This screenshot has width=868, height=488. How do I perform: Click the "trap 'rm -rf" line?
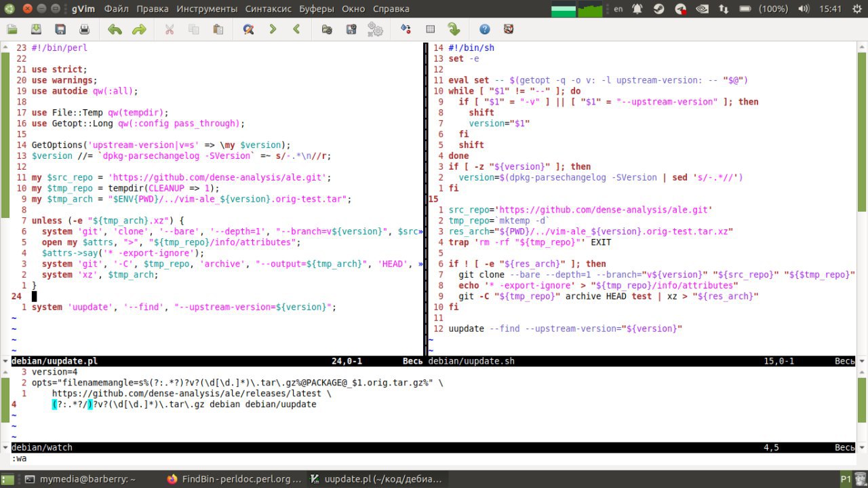tap(530, 242)
